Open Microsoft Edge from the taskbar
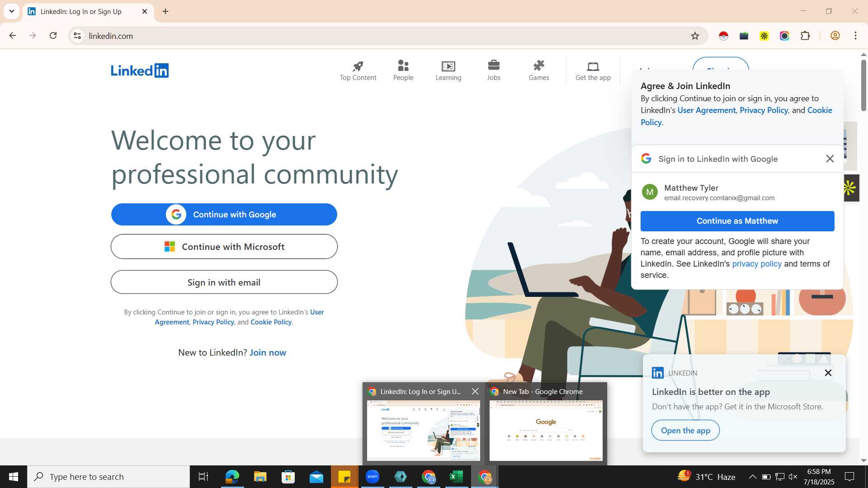The height and width of the screenshot is (488, 868). coord(232,477)
